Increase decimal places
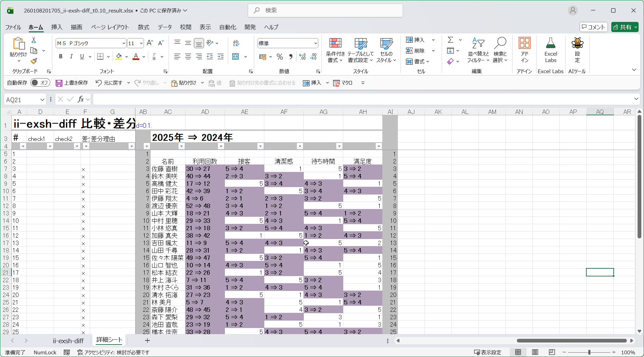The image size is (644, 357). point(302,57)
